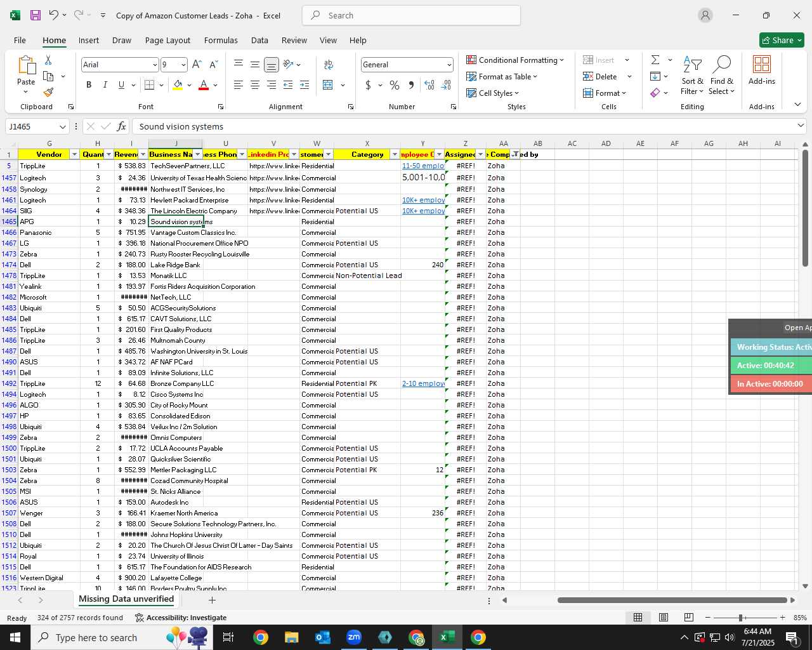The height and width of the screenshot is (650, 812).
Task: Click the zoom slider handle
Action: 740,618
